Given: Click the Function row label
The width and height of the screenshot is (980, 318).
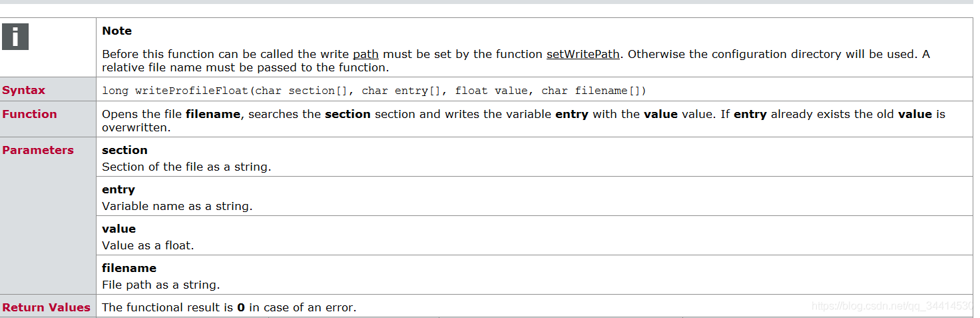Looking at the screenshot, I should [29, 114].
